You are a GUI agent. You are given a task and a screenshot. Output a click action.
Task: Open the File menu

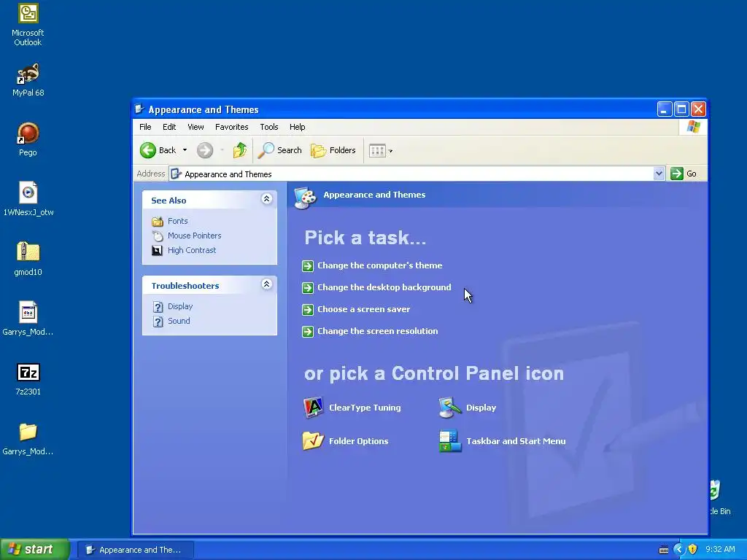coord(145,127)
